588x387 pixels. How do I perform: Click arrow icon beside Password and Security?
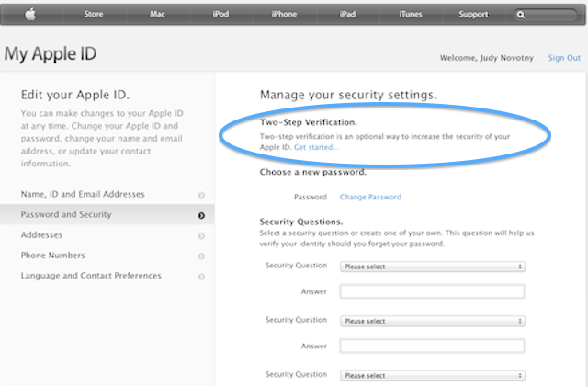tap(201, 215)
